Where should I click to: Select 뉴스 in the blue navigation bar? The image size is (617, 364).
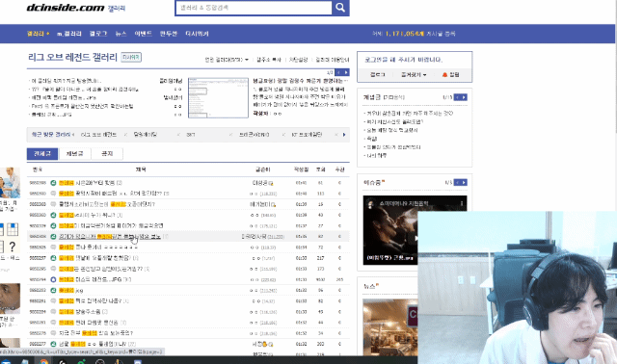point(121,34)
